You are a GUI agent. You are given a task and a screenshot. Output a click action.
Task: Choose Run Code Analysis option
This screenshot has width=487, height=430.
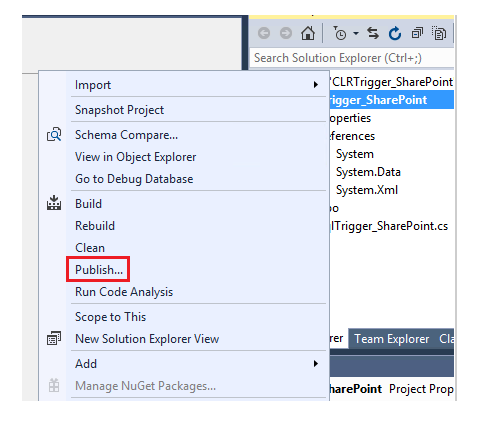pyautogui.click(x=124, y=292)
